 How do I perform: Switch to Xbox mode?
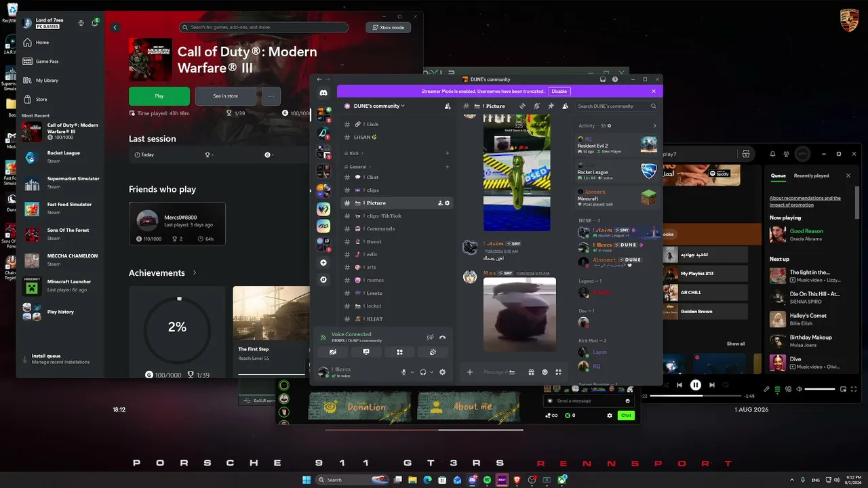388,28
